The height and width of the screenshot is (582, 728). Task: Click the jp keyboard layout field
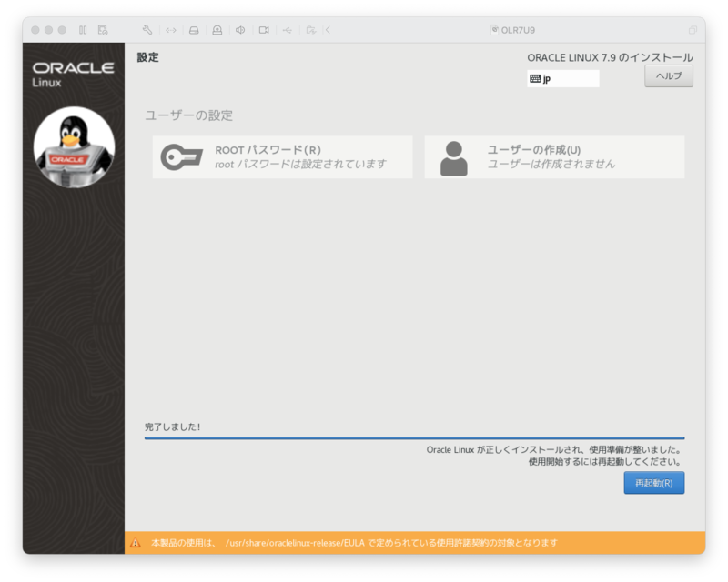point(563,78)
